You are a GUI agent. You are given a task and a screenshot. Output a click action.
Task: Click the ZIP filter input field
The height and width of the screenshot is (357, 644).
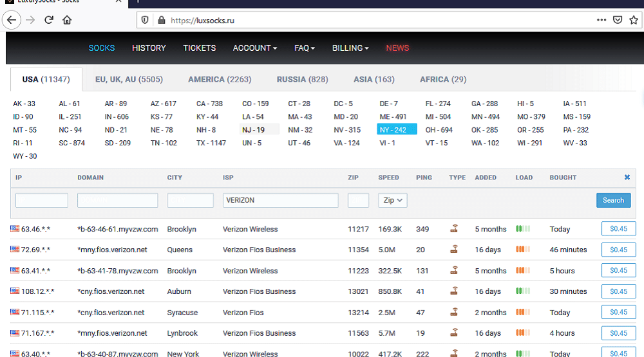pyautogui.click(x=358, y=200)
